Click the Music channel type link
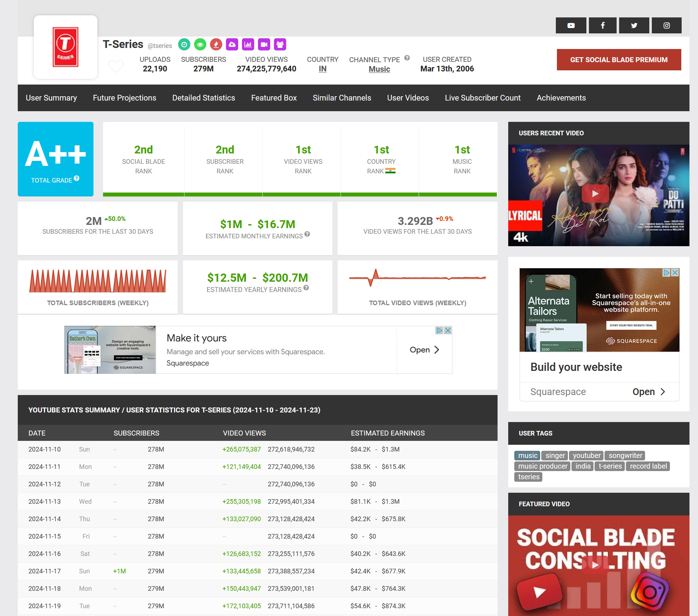Viewport: 698px width, 616px height. (x=379, y=69)
